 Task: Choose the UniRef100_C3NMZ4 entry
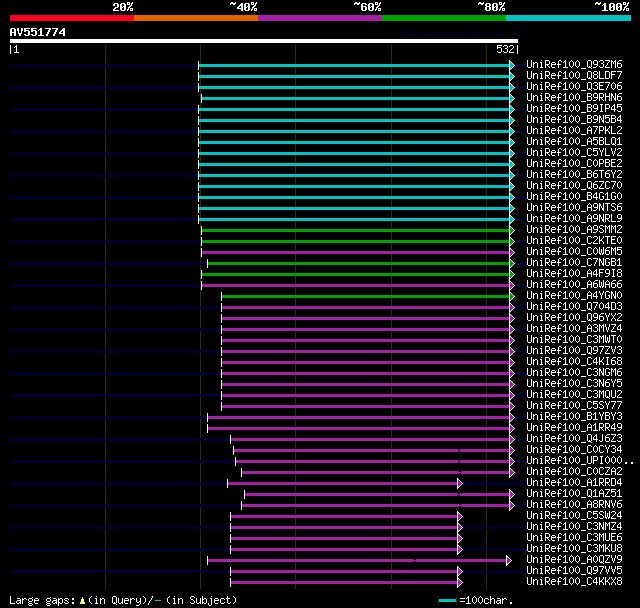[574, 527]
